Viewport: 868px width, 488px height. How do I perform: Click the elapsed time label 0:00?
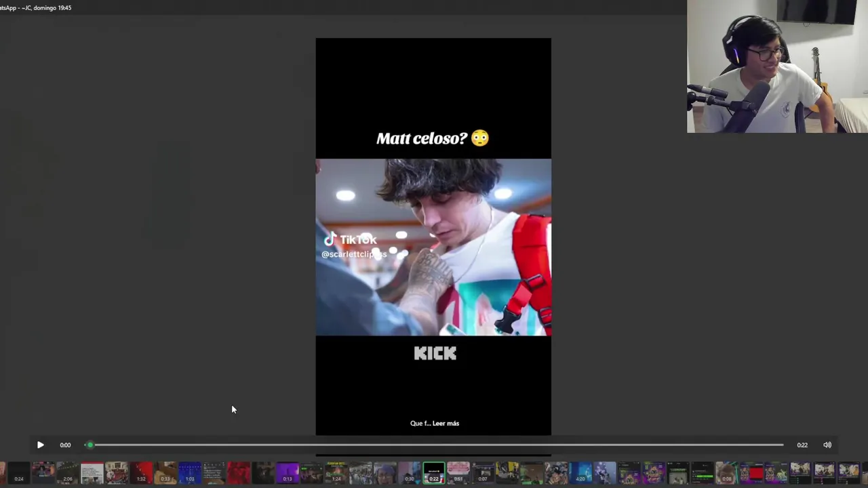coord(65,445)
